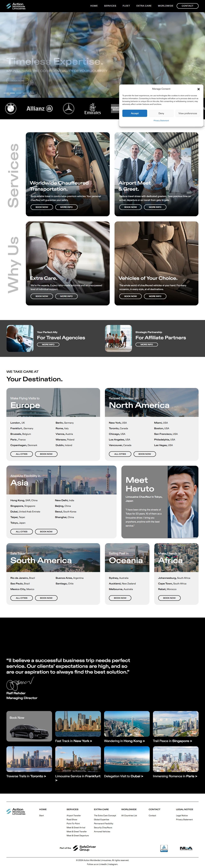Open Immersing Romance in Paris
Viewport: 205px width, 868px height.
click(175, 776)
